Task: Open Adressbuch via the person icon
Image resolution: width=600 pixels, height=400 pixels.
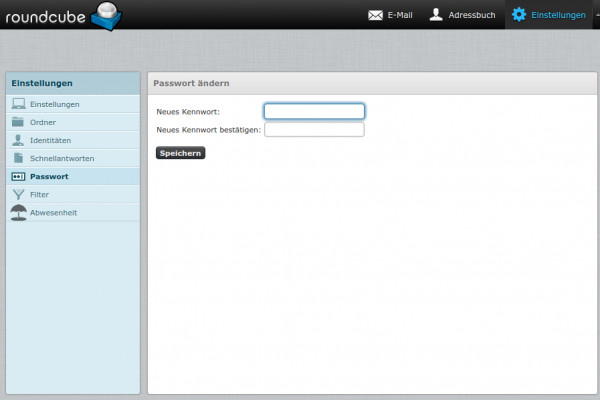Action: tap(436, 15)
